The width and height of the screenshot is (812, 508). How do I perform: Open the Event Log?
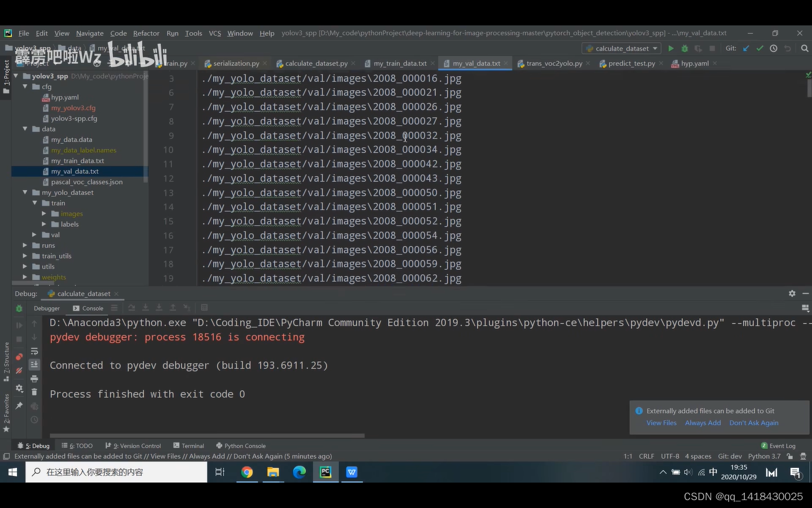pyautogui.click(x=778, y=446)
